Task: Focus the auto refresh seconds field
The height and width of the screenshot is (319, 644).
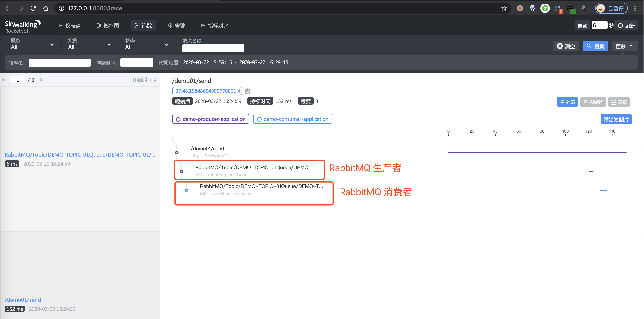Action: 599,25
